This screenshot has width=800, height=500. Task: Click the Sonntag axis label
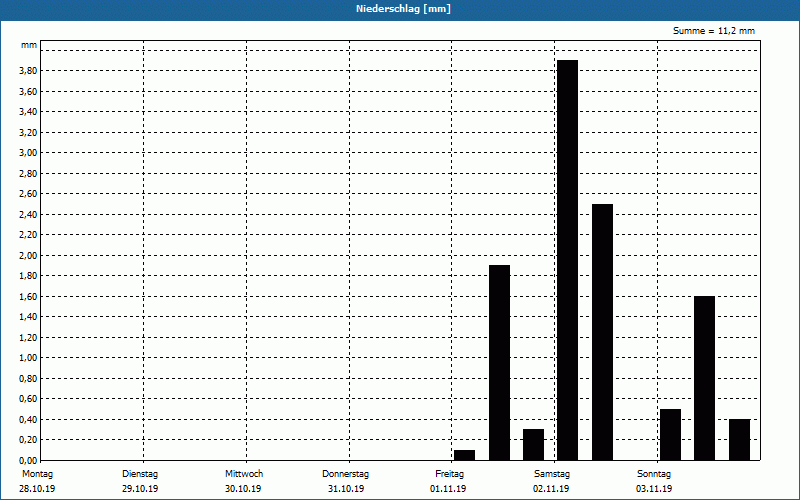654,474
